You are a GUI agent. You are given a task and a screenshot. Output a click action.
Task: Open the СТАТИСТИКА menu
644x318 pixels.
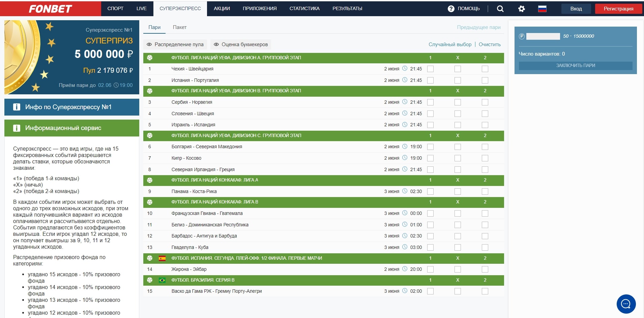pyautogui.click(x=304, y=8)
